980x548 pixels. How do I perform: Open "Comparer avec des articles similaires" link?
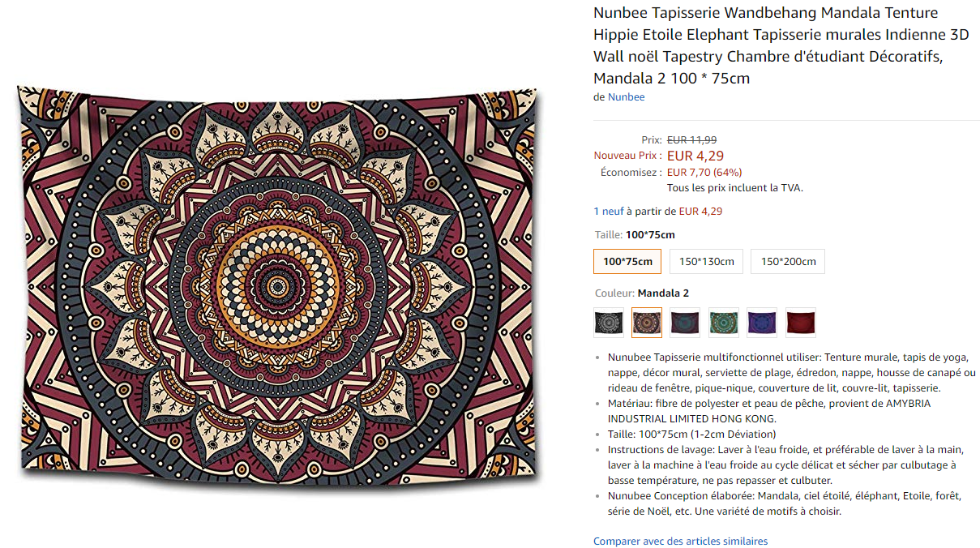pos(680,541)
